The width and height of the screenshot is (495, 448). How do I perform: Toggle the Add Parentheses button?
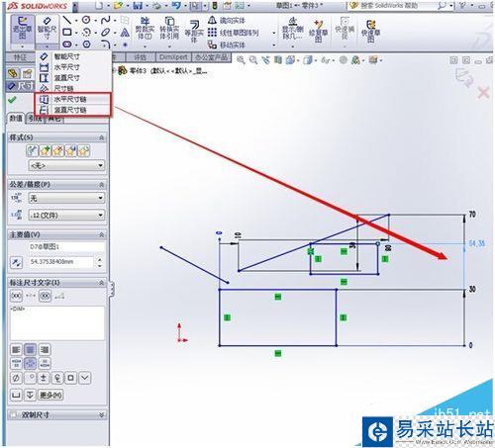[16, 296]
